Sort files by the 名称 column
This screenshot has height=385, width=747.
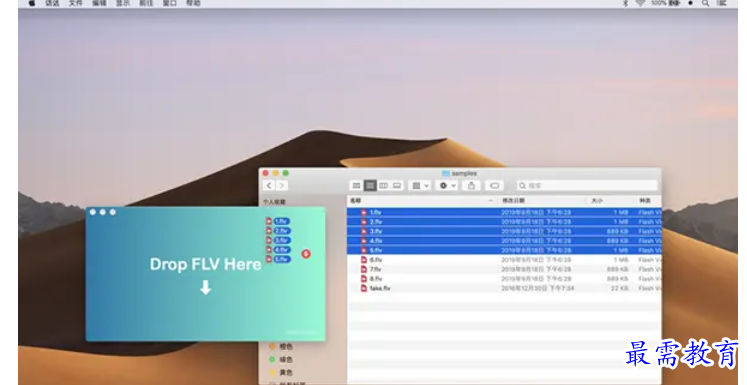tap(356, 201)
